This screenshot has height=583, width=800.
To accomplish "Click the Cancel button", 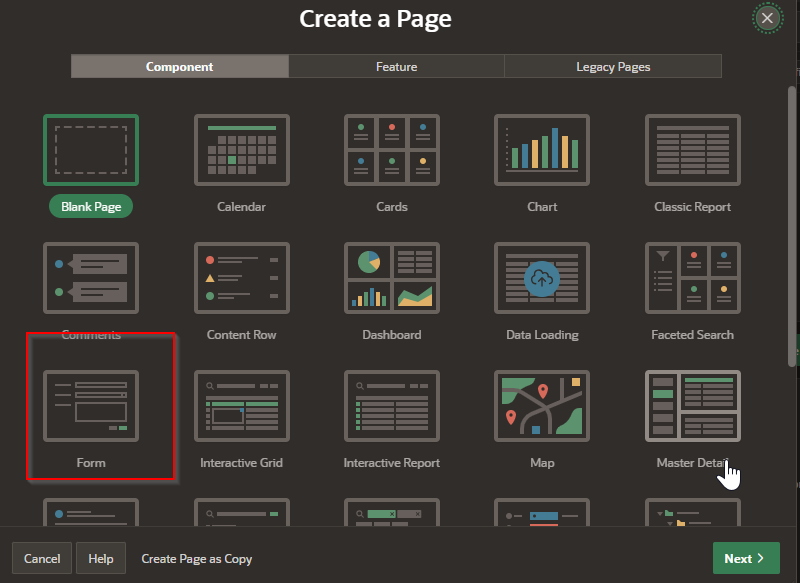I will coord(42,559).
